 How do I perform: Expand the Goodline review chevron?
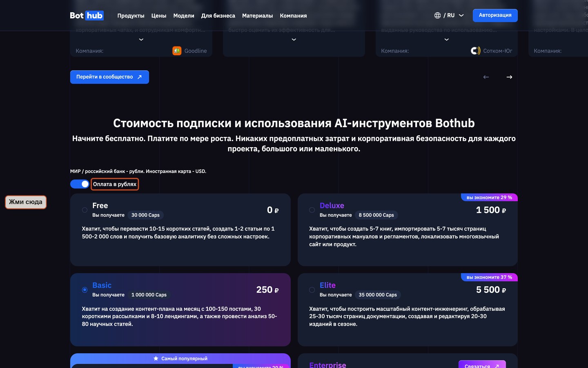141,40
